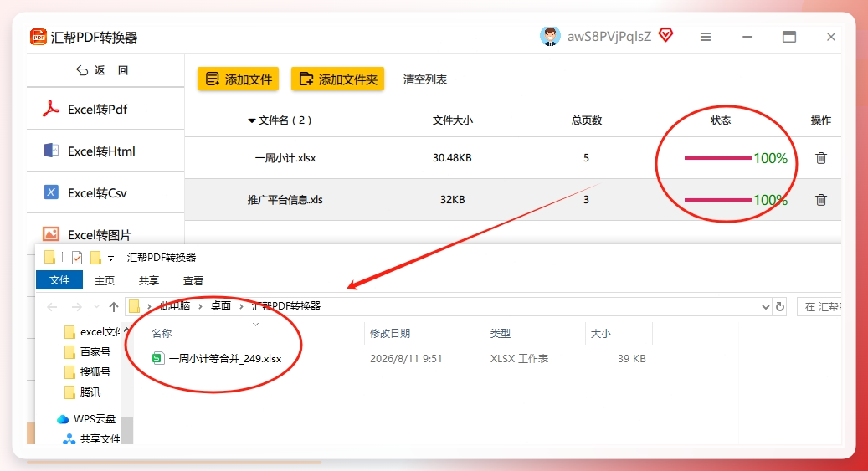The width and height of the screenshot is (868, 471).
Task: Open the 查看 ribbon tab in Explorer
Action: click(193, 280)
